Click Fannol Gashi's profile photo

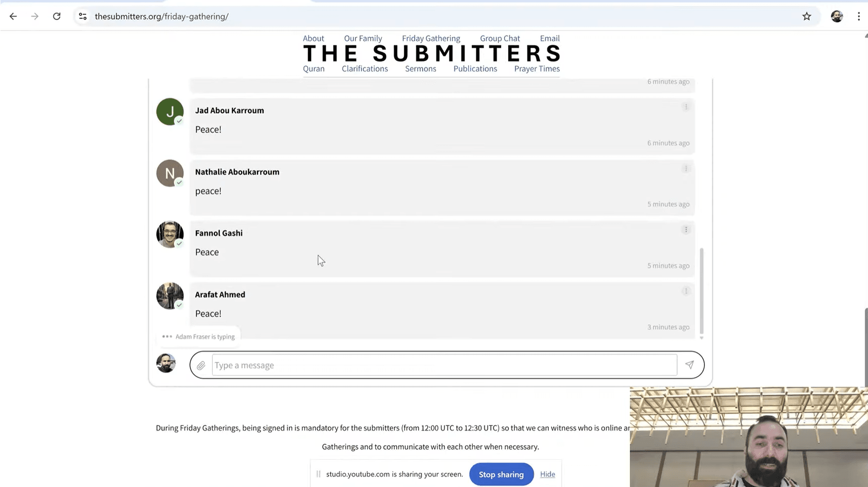coord(170,235)
